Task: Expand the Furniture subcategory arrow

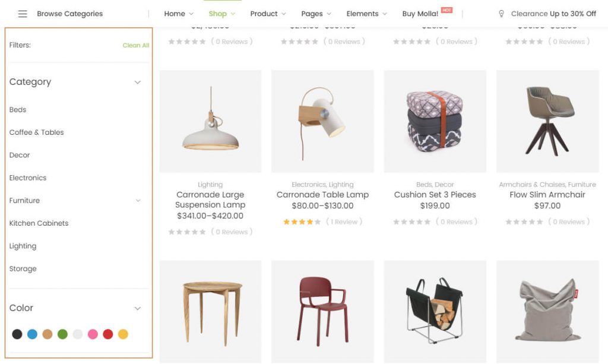Action: [138, 201]
